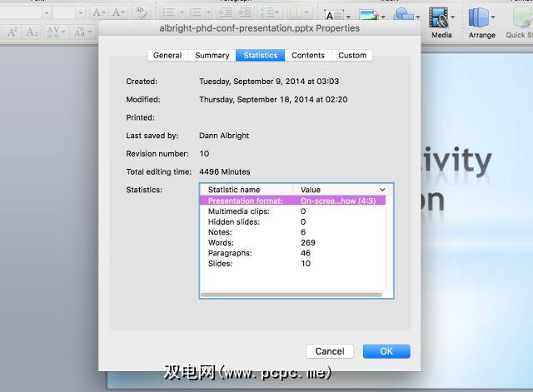Click the 4496 Minutes editing time

(225, 172)
